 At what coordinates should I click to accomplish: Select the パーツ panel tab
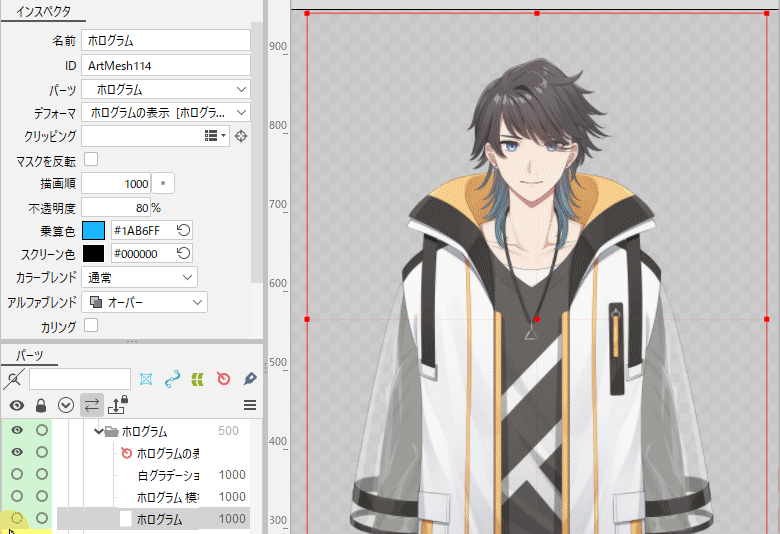(x=30, y=355)
